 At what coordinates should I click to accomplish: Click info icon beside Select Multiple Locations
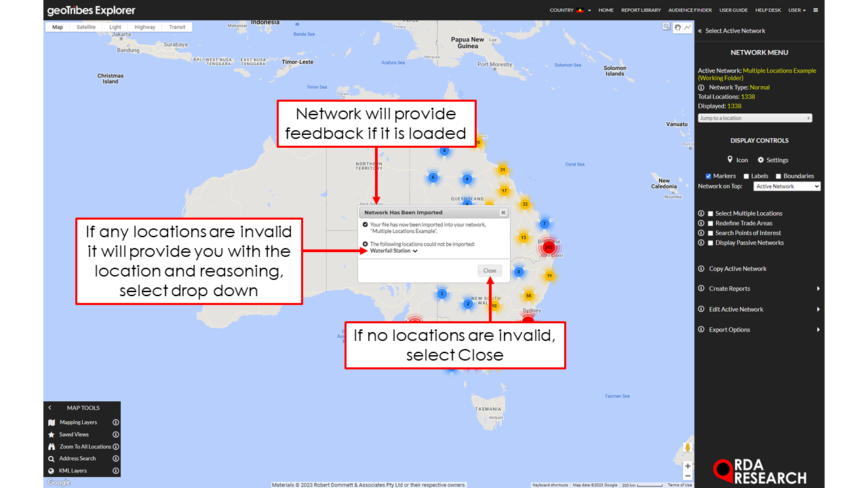pos(701,213)
